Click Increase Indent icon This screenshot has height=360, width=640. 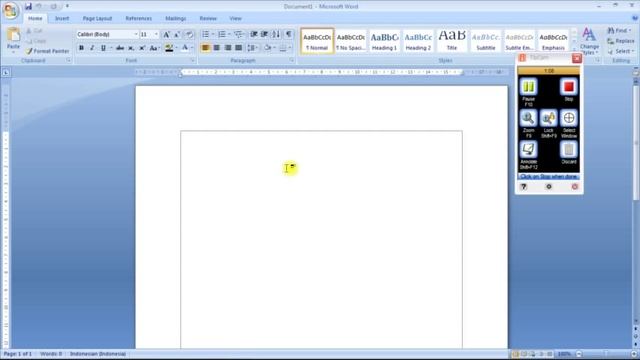click(x=264, y=34)
